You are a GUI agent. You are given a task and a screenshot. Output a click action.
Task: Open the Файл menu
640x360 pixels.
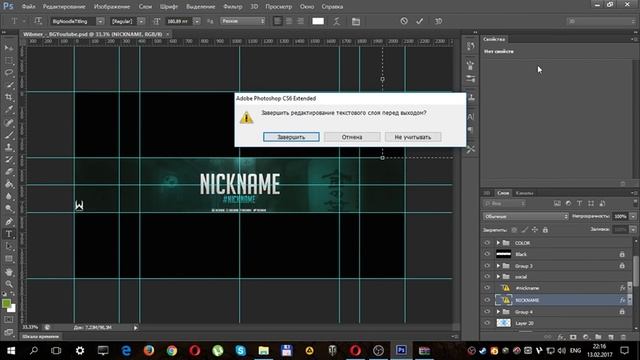[x=28, y=7]
